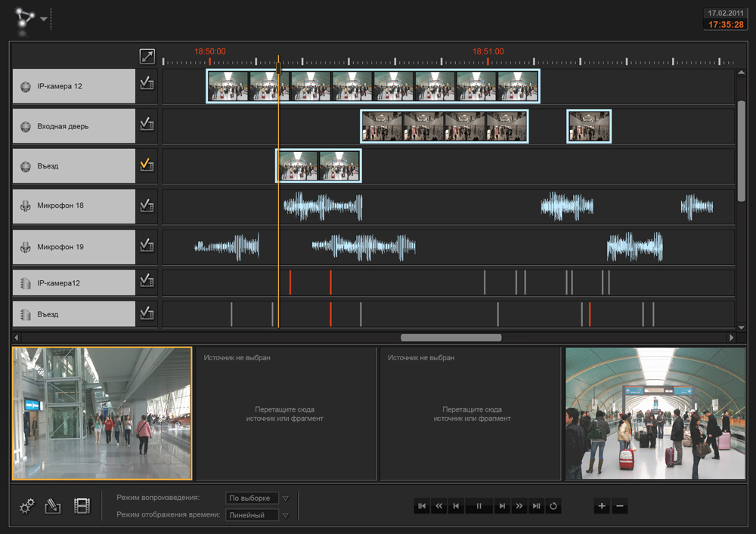Zoom out with the minus button
Viewport: 756px width, 534px height.
[x=620, y=506]
